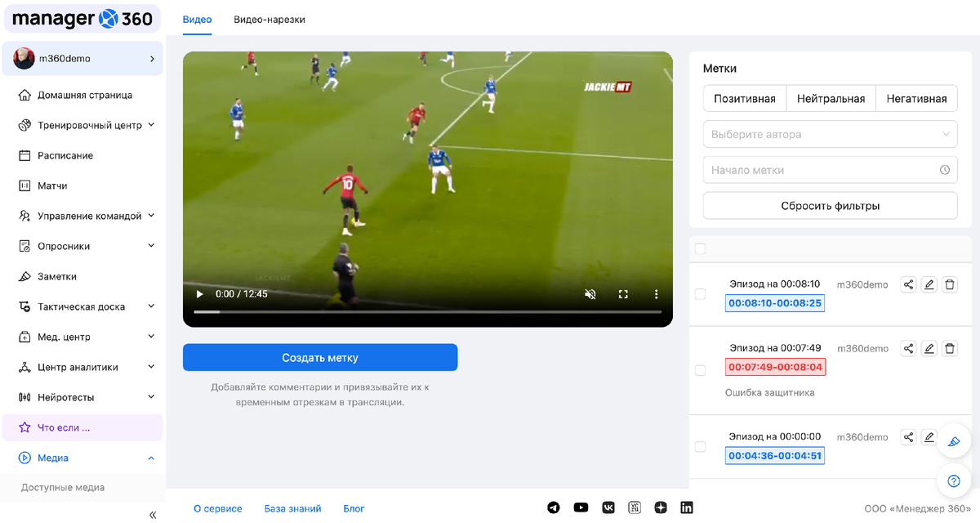Unmute the video player sound

[590, 294]
